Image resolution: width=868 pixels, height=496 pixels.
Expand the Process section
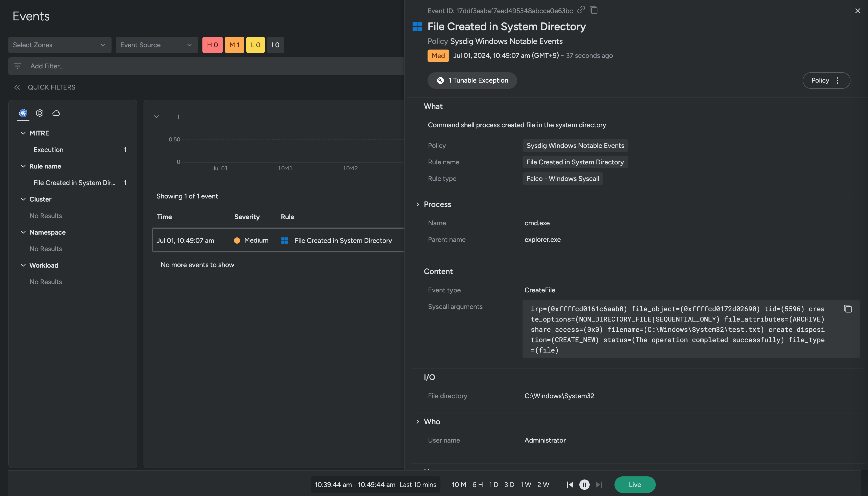click(x=418, y=204)
